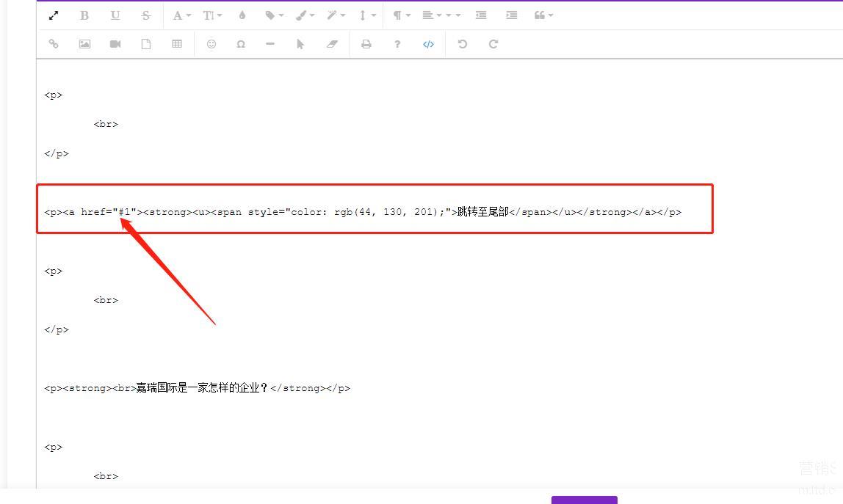Click the anchor link code line
This screenshot has height=504, width=843.
(363, 212)
